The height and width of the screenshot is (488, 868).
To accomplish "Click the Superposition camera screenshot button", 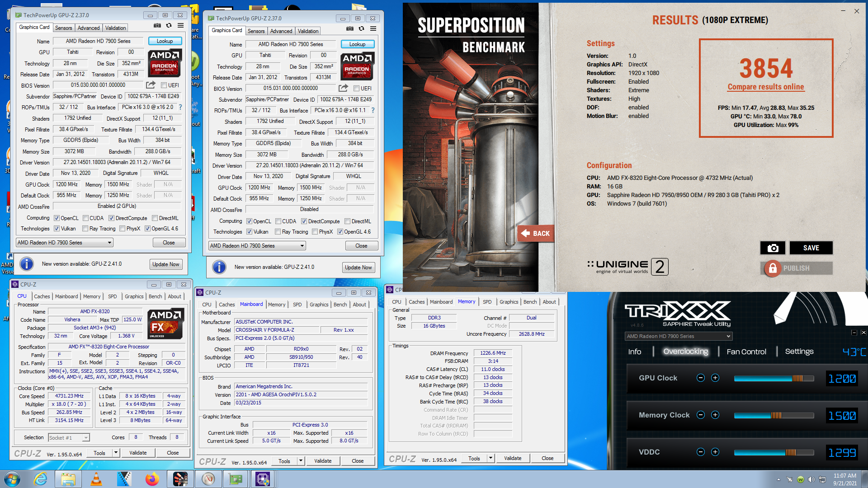I will click(x=773, y=248).
